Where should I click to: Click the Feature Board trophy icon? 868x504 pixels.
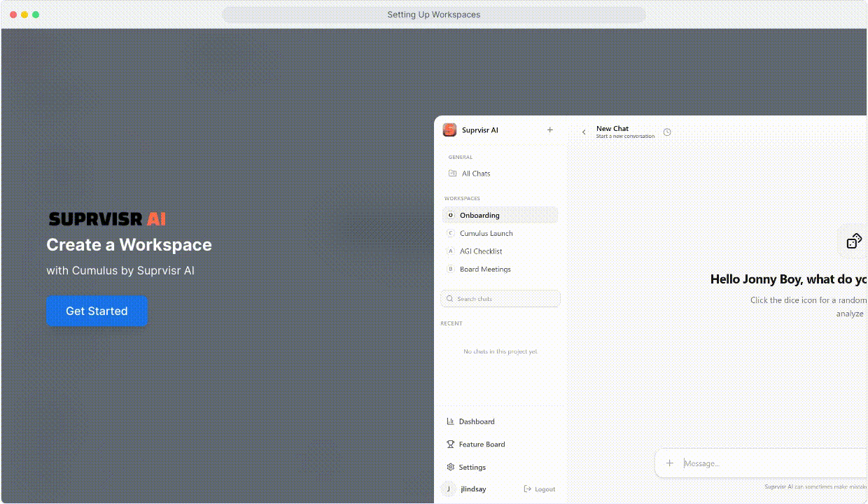(451, 444)
